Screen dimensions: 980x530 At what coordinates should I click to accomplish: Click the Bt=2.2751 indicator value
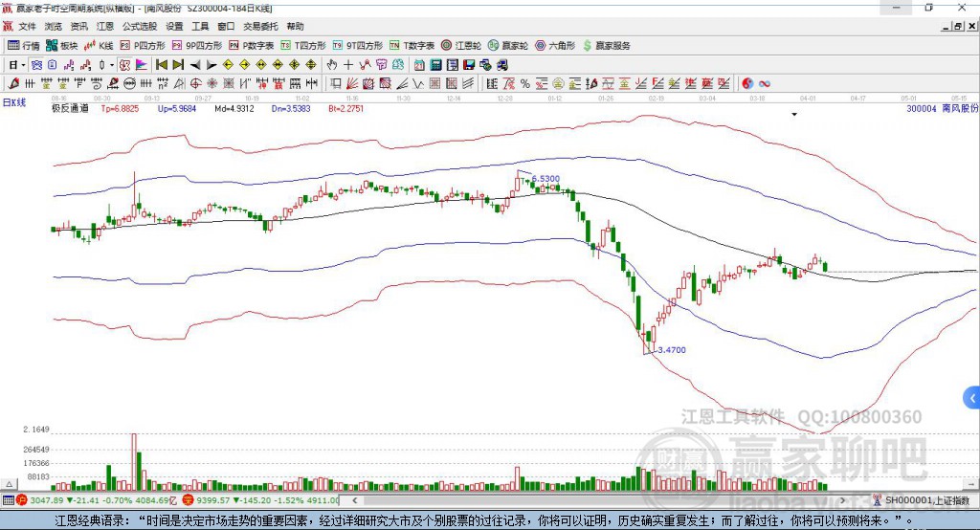coord(345,108)
